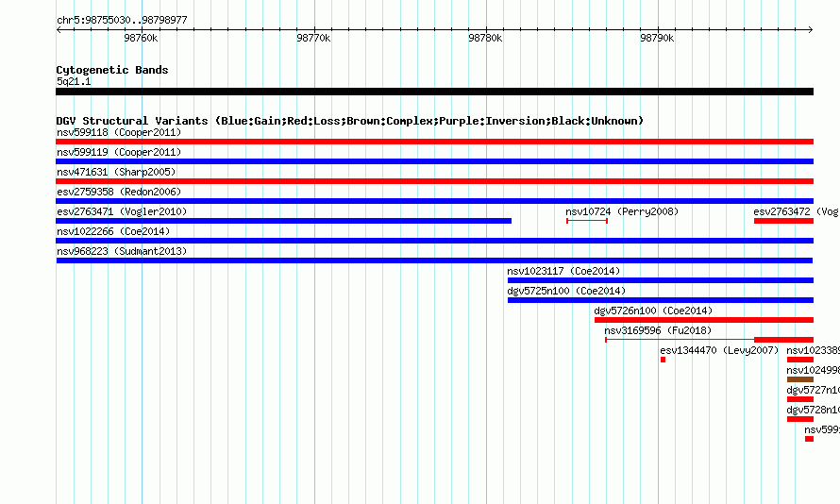Click the dgv5727n variant label

coord(813,390)
